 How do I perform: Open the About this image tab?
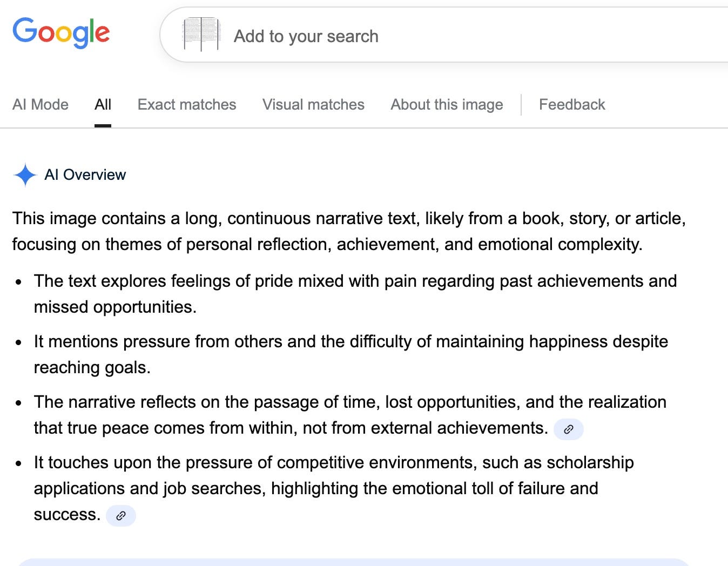coord(447,104)
